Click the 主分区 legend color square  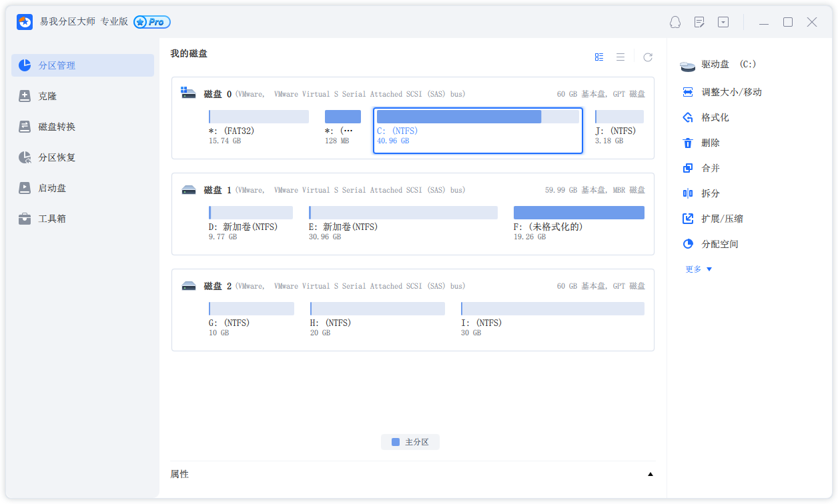coord(395,441)
